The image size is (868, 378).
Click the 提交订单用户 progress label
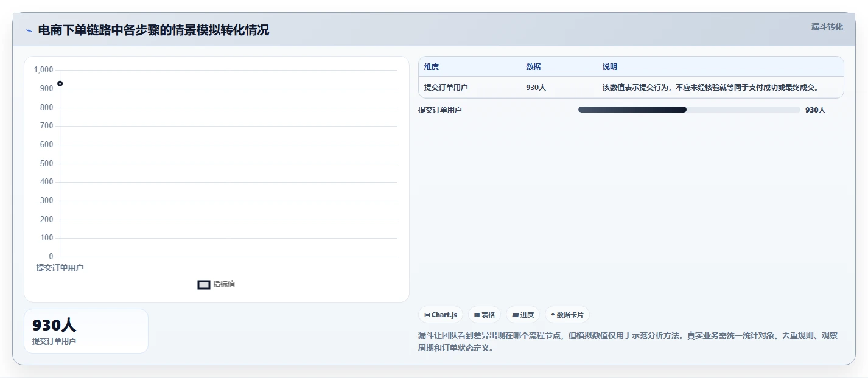coord(440,110)
